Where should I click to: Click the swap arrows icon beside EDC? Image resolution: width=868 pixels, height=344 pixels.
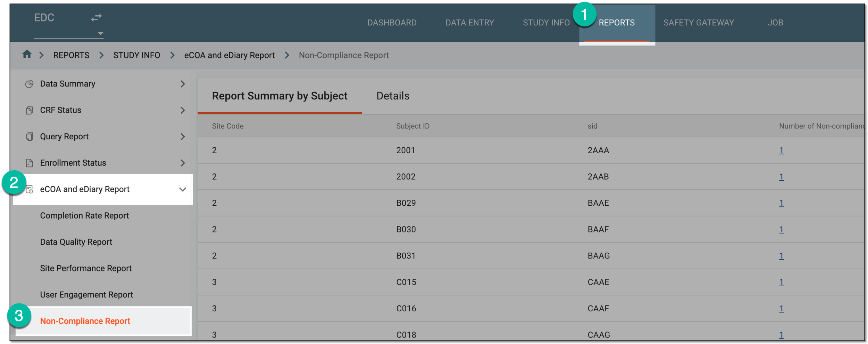tap(96, 17)
